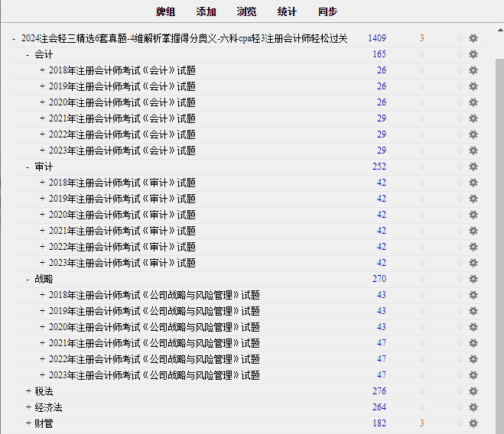
Task: Expand the 经济法 deck group
Action: (28, 407)
